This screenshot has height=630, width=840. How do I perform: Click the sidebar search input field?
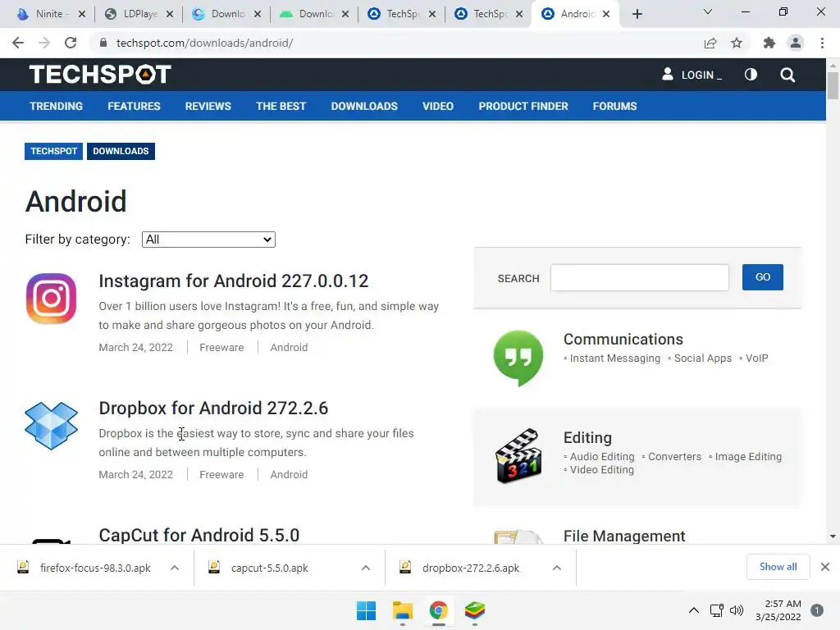click(x=640, y=277)
